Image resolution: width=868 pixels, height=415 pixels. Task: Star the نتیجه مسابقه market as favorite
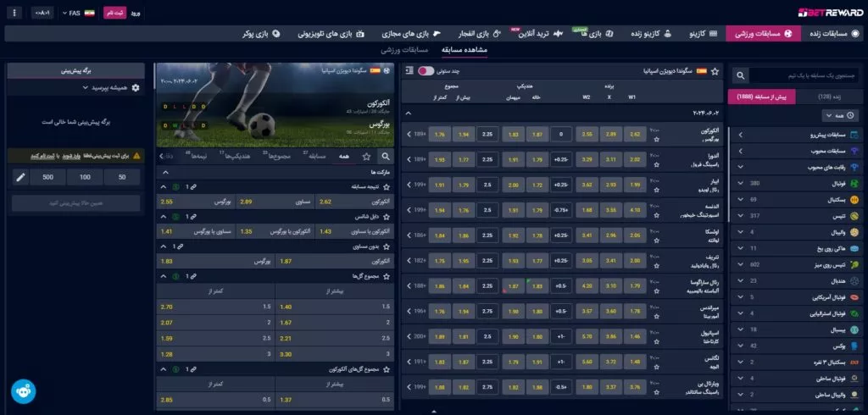387,186
